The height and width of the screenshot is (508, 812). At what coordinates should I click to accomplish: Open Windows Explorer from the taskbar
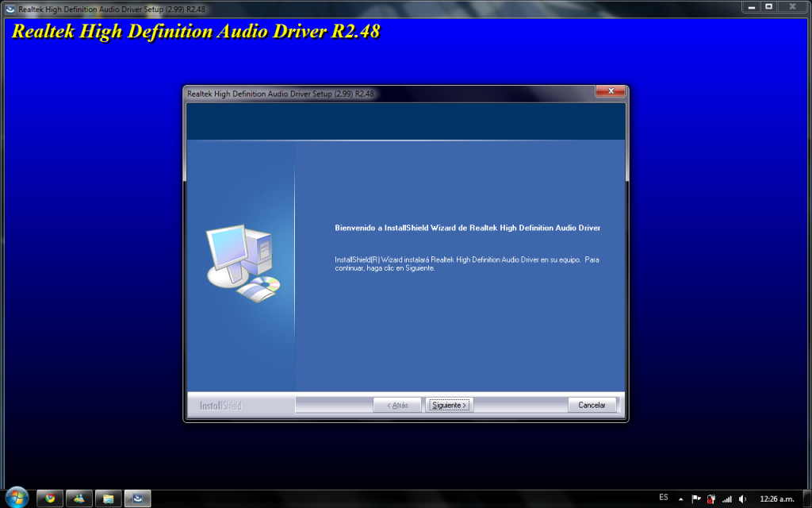108,498
